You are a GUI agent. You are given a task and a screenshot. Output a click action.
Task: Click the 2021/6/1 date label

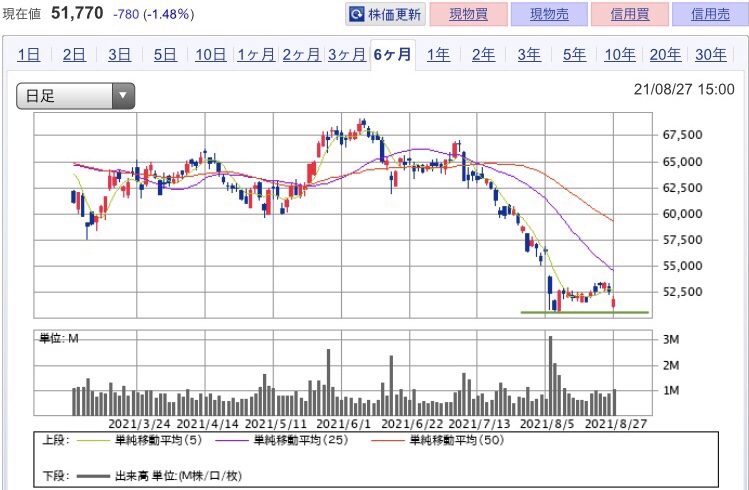click(x=343, y=424)
